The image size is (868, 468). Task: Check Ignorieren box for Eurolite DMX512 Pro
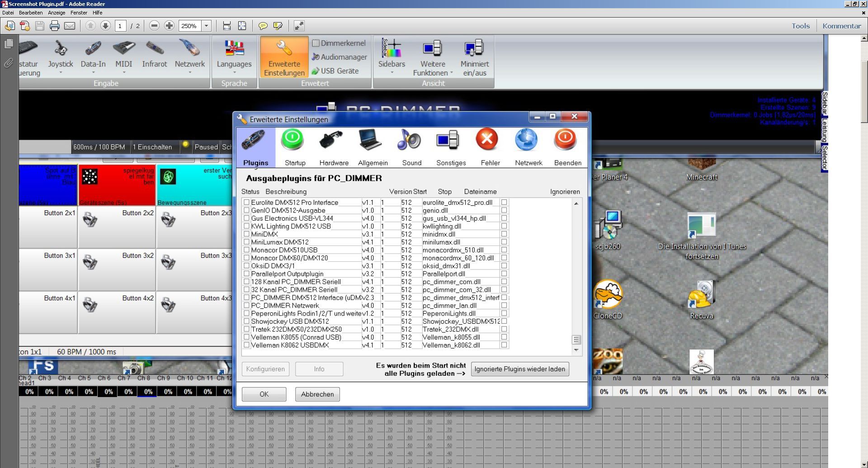pos(504,203)
